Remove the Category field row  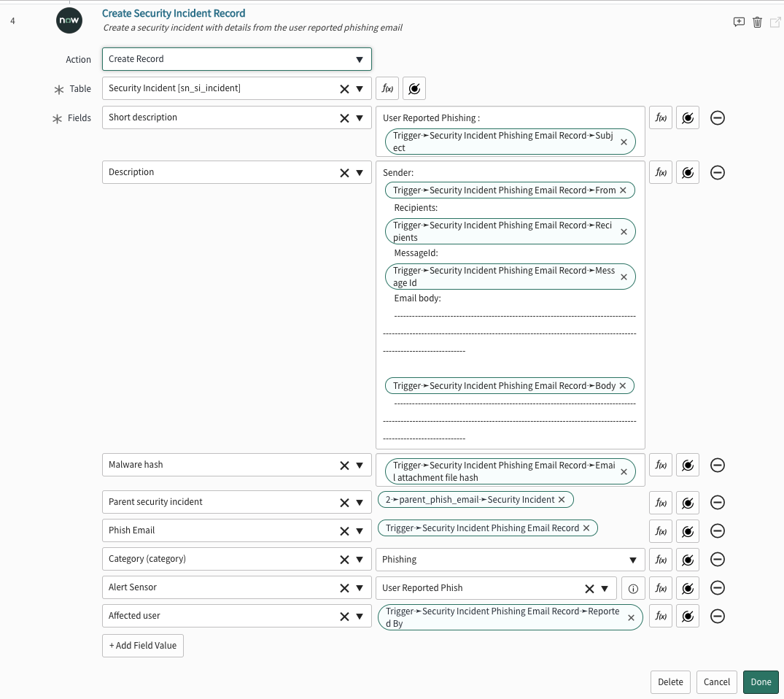(x=718, y=560)
